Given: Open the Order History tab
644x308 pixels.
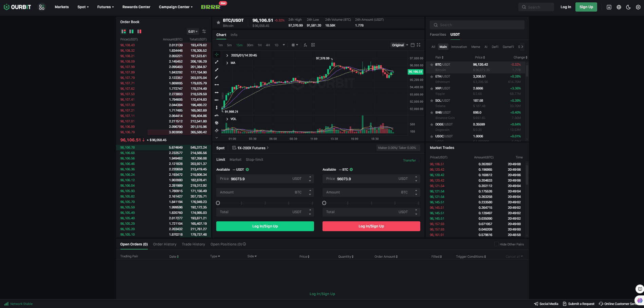Looking at the screenshot, I should tap(165, 244).
